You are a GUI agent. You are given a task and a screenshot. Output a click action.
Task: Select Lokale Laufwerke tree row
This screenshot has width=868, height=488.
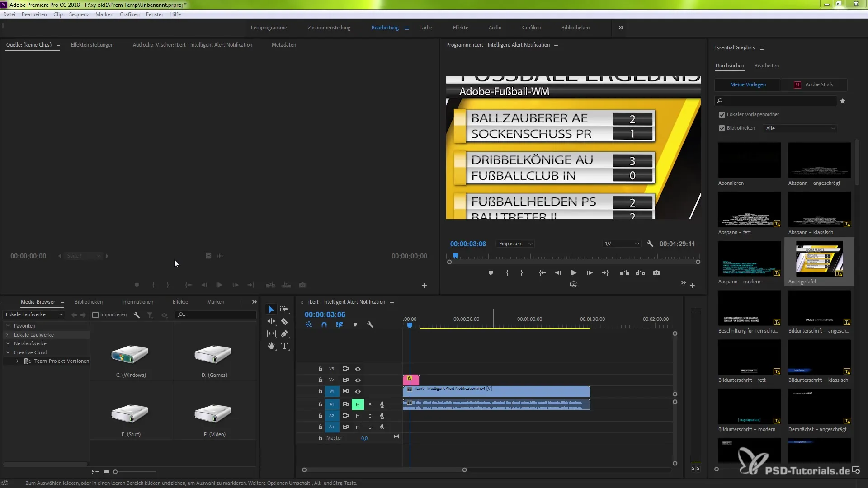pyautogui.click(x=47, y=335)
